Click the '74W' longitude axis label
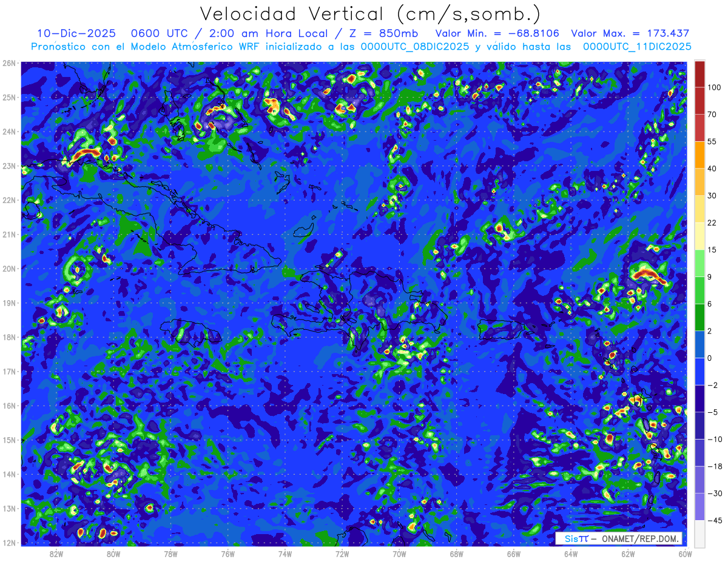Viewport: 728px width, 562px height. pyautogui.click(x=285, y=554)
